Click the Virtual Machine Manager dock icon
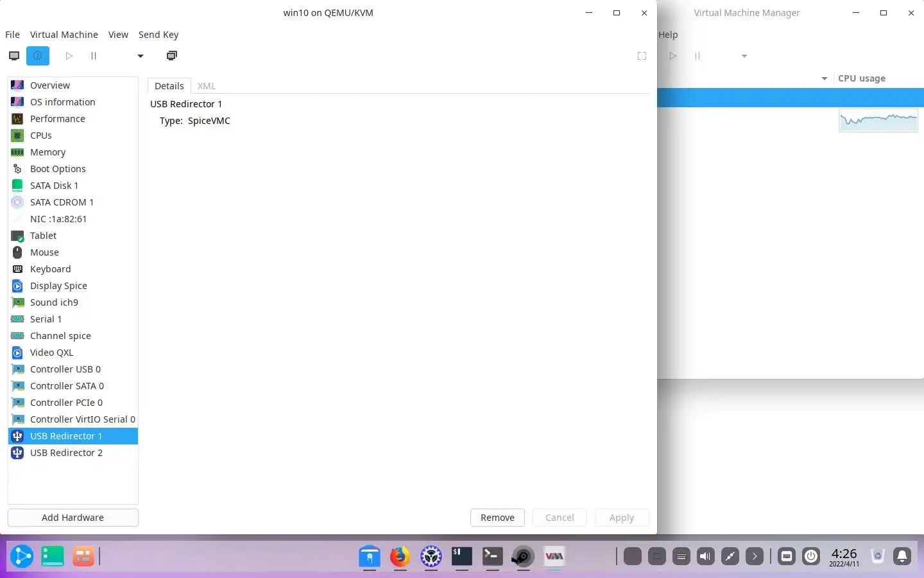The height and width of the screenshot is (578, 924). [554, 556]
